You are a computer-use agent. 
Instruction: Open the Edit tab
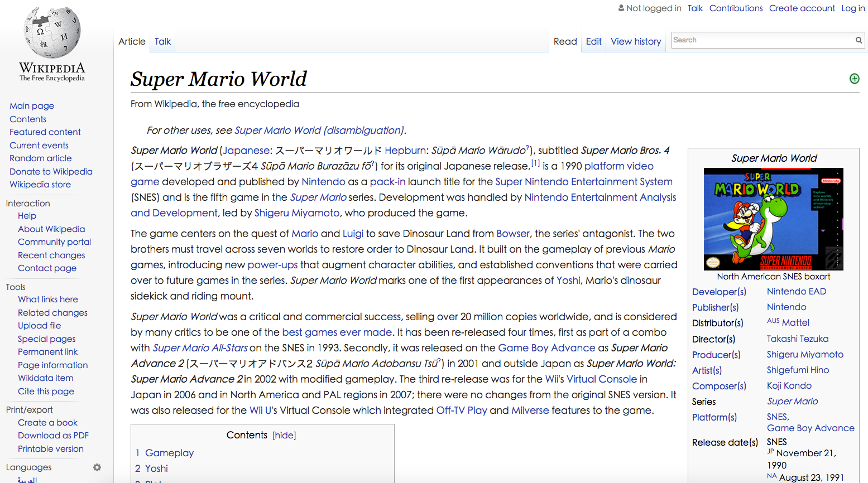[x=593, y=41]
